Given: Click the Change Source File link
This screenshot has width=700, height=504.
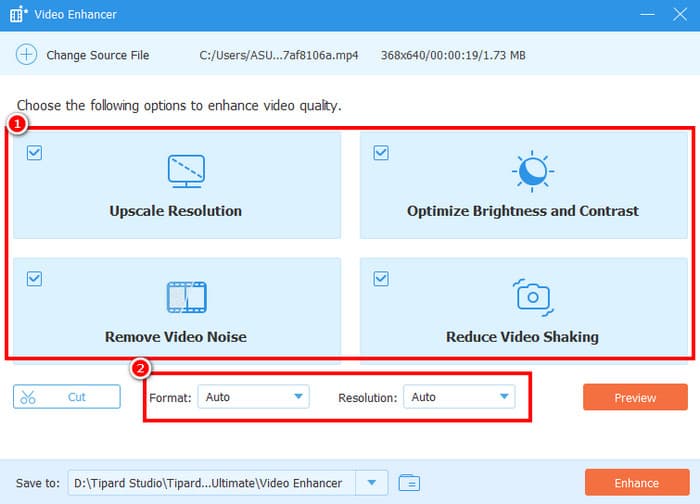Looking at the screenshot, I should coord(95,55).
